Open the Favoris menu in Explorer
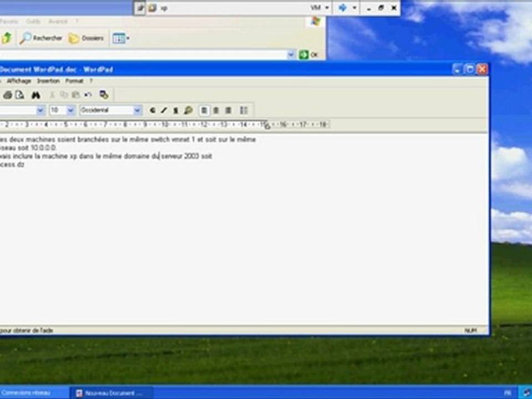Image resolution: width=532 pixels, height=399 pixels. pos(9,22)
